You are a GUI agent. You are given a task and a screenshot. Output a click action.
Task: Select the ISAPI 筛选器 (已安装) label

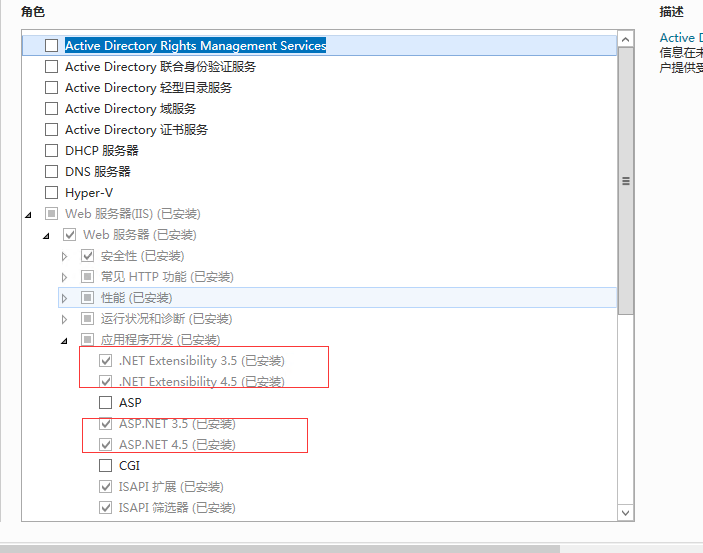pos(177,508)
